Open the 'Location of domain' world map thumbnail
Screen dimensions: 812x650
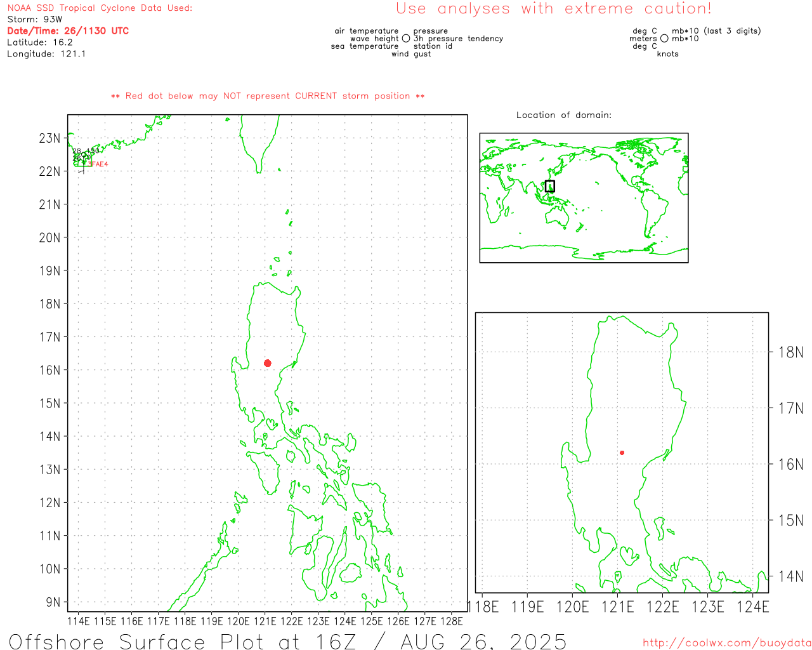[x=584, y=197]
